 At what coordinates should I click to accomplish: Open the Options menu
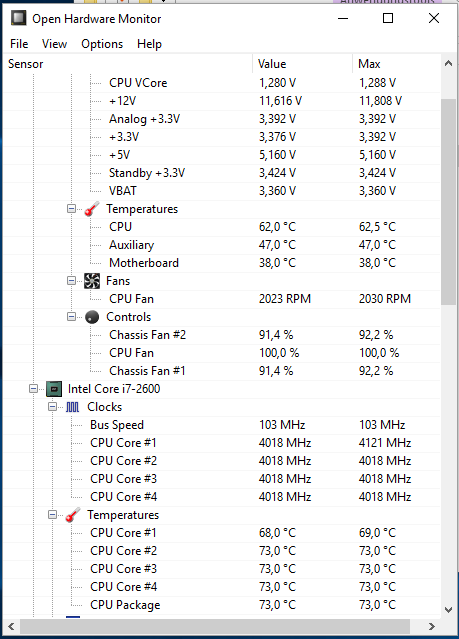(x=102, y=44)
